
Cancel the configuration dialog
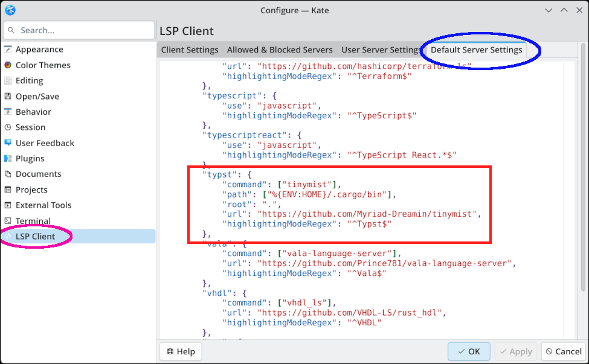(x=564, y=351)
